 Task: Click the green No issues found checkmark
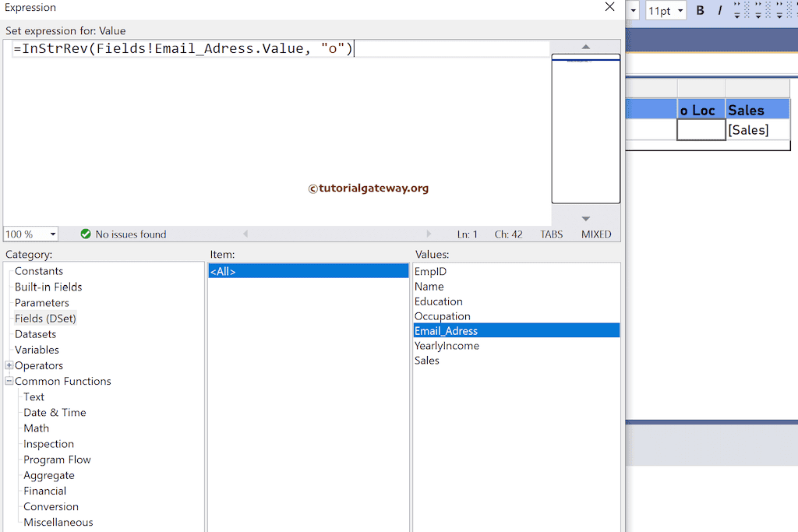[86, 234]
